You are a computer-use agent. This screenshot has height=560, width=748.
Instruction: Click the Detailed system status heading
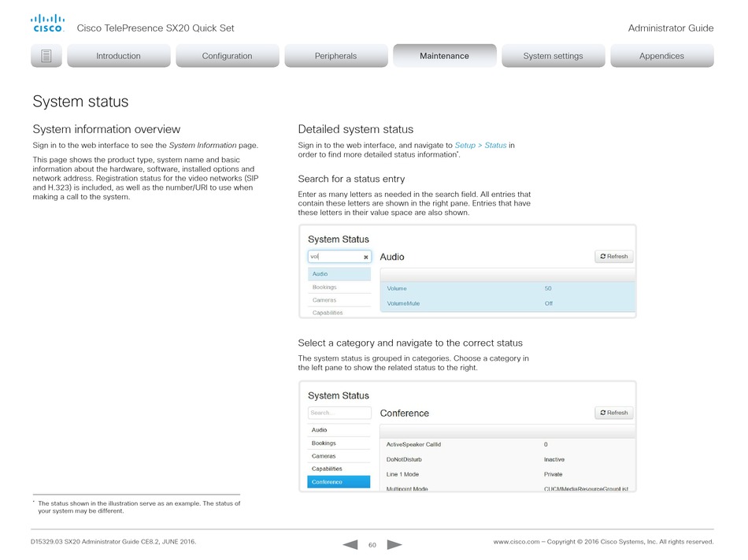(356, 129)
